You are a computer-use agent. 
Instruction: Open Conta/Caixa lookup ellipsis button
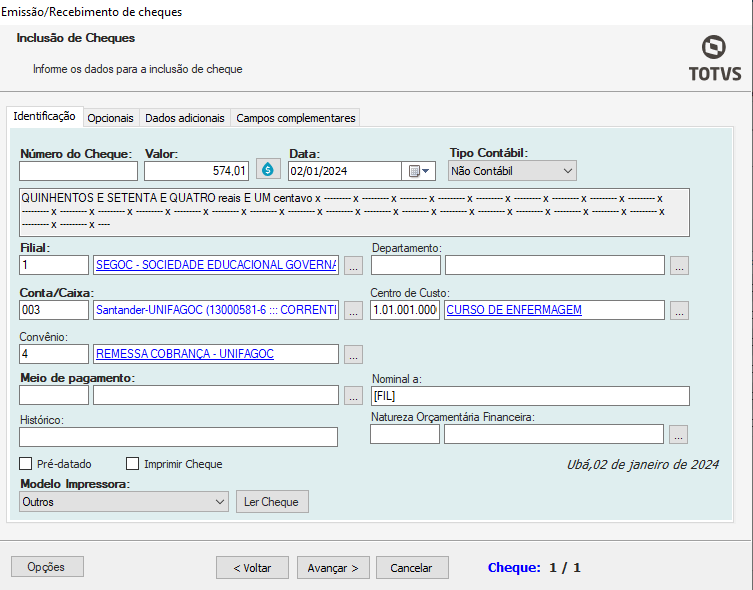tap(353, 310)
